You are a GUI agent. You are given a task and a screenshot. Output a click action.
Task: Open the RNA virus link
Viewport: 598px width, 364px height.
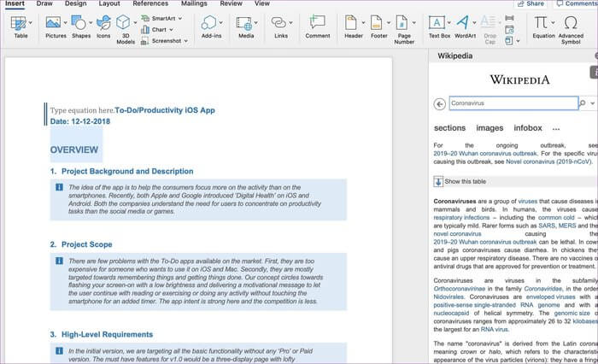point(495,329)
